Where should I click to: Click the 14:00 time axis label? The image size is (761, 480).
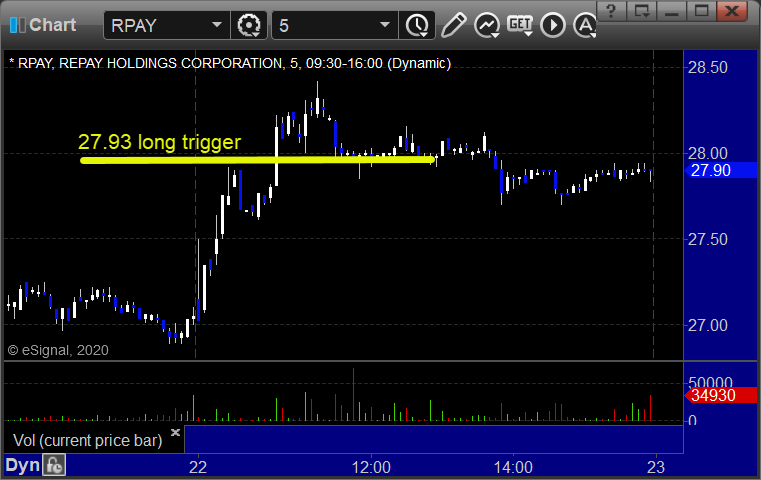pyautogui.click(x=513, y=467)
